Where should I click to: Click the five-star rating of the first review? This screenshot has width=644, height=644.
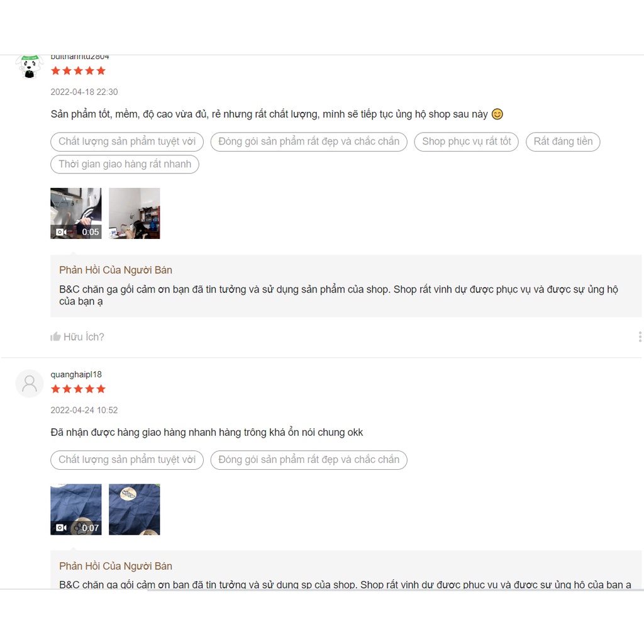[78, 70]
